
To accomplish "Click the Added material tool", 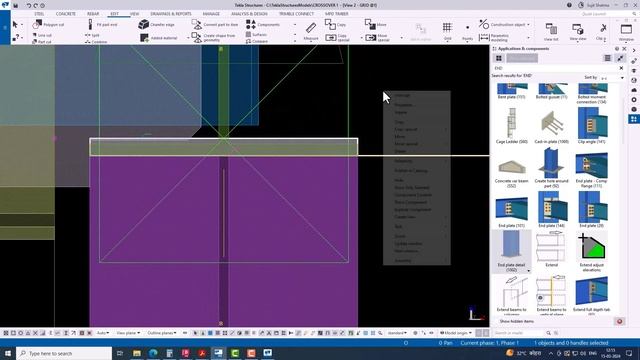I will [x=158, y=38].
